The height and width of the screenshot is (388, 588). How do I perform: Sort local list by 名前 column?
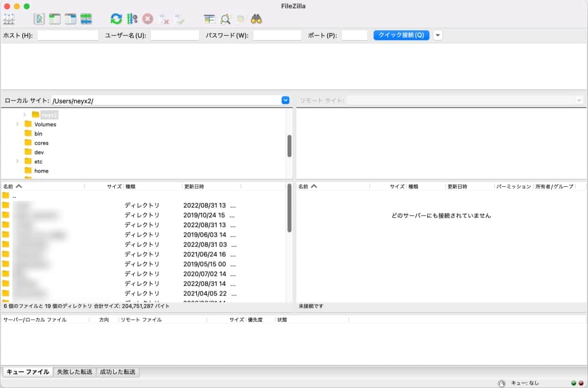click(42, 186)
